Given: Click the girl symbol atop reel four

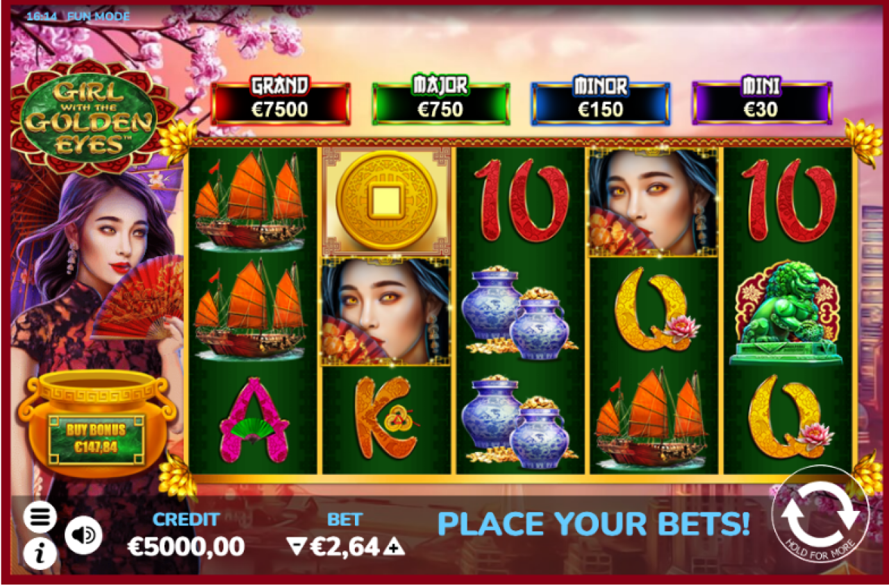Looking at the screenshot, I should pyautogui.click(x=654, y=203).
